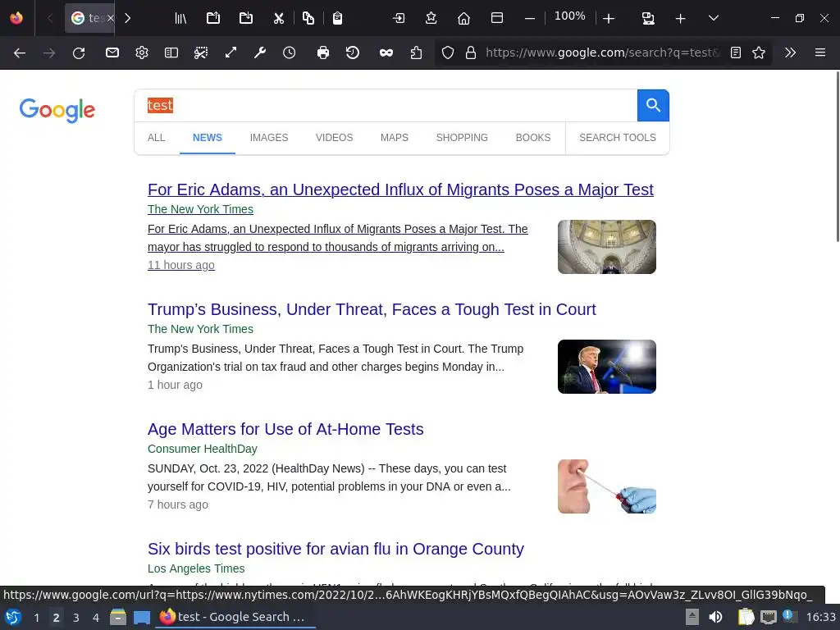Print the page with printer icon

[x=323, y=52]
